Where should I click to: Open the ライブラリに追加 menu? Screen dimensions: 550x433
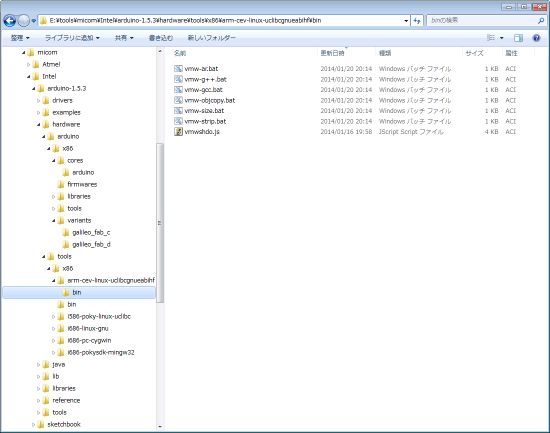72,38
